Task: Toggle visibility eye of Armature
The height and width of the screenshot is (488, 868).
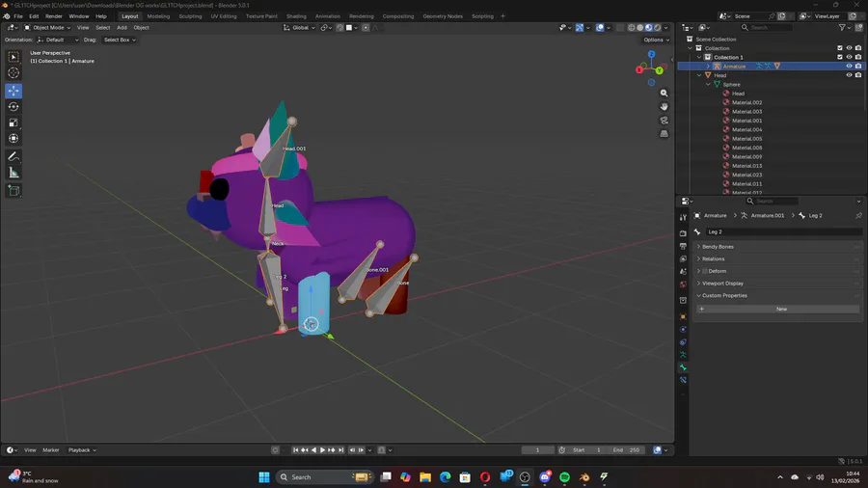Action: pos(849,67)
